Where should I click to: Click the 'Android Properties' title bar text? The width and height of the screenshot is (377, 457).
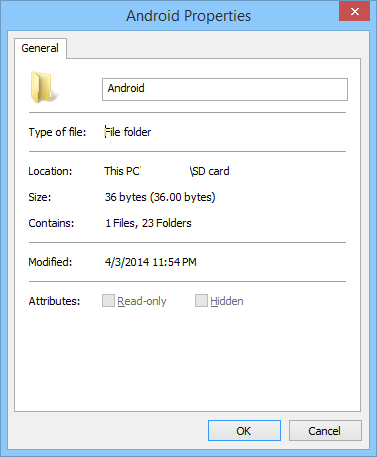click(188, 16)
